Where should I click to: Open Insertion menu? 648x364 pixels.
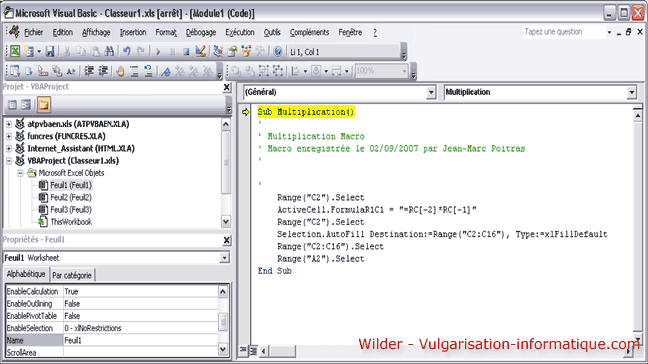tap(133, 32)
